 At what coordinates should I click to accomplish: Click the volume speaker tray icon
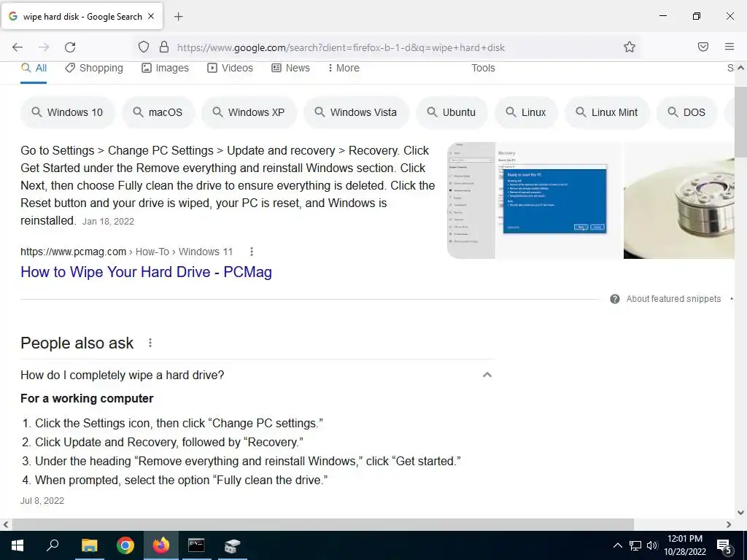[652, 545]
